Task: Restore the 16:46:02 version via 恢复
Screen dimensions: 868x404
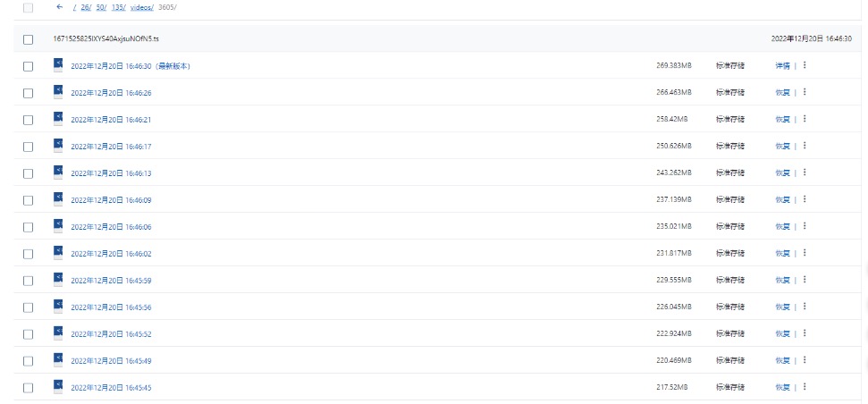Action: (782, 254)
